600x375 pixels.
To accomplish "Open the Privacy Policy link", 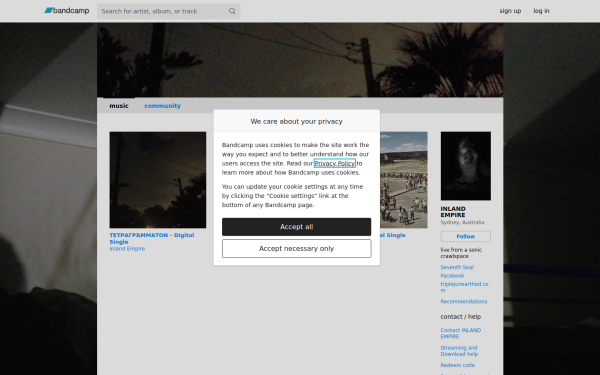I will (x=334, y=163).
